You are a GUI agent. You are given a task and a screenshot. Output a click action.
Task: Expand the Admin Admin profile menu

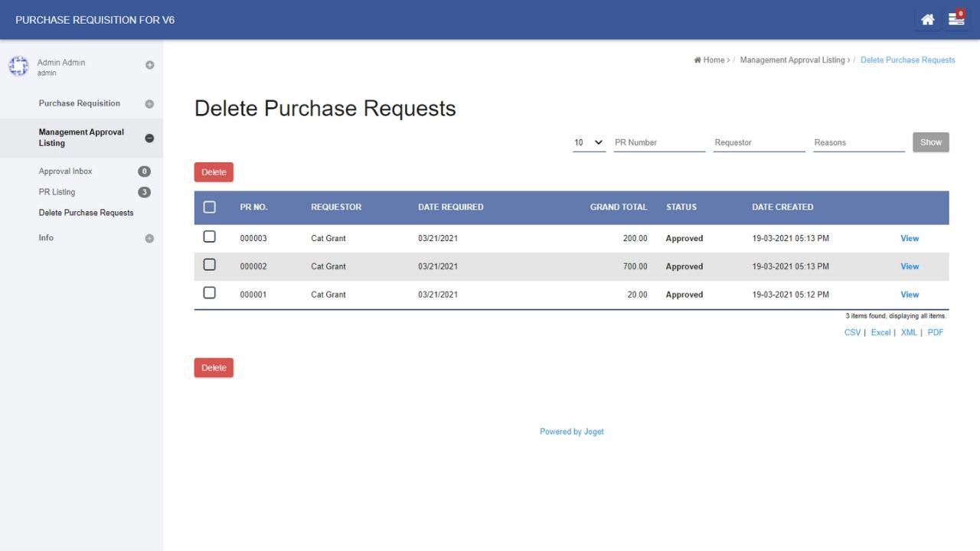(149, 65)
